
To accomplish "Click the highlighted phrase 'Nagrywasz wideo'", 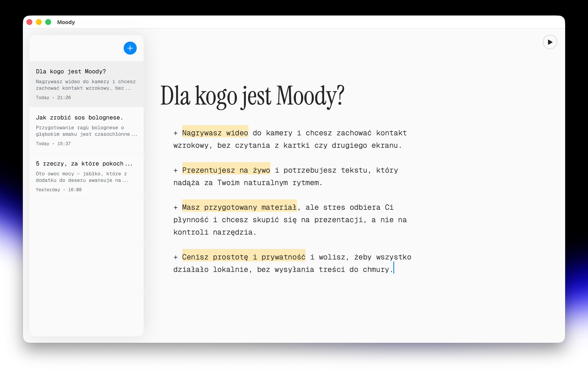I will pyautogui.click(x=215, y=133).
